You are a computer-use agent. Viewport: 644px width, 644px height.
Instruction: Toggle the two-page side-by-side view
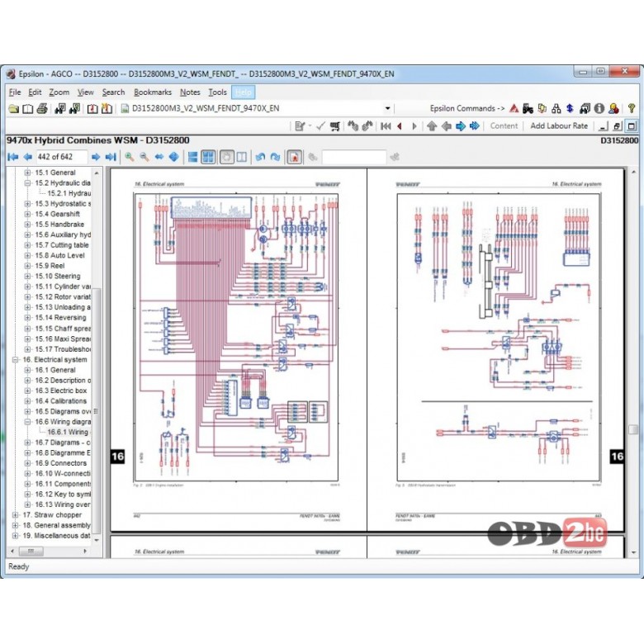coord(242,157)
